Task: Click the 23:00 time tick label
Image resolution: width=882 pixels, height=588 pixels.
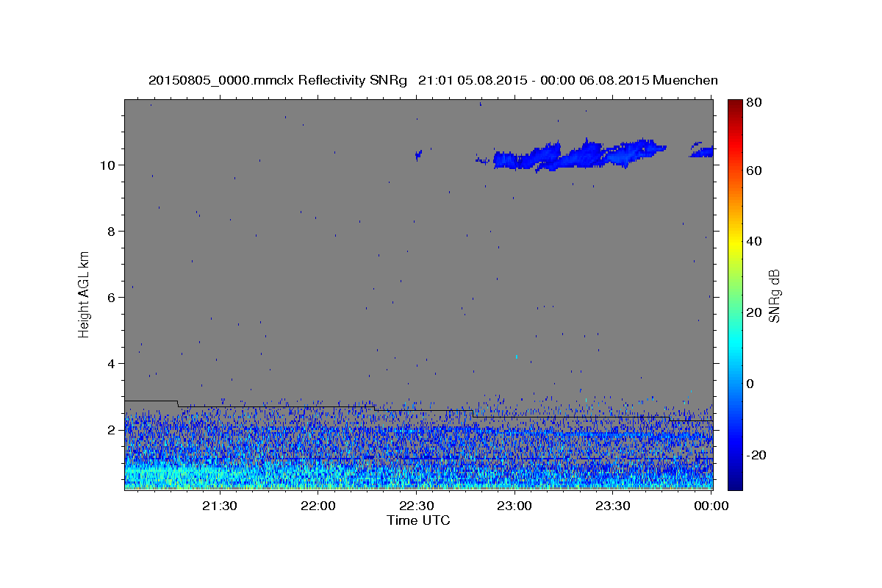Action: click(514, 506)
